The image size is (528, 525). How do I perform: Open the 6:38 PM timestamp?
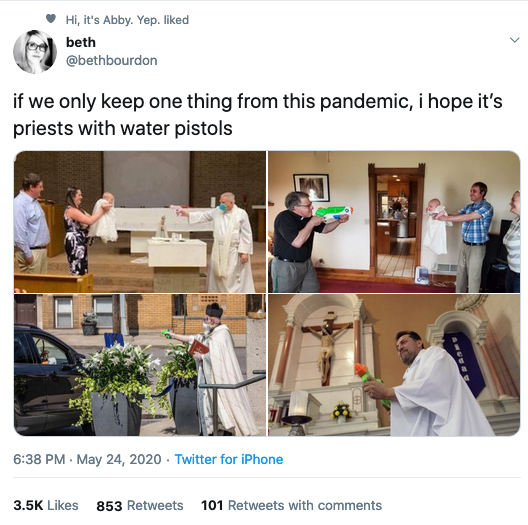pos(39,459)
